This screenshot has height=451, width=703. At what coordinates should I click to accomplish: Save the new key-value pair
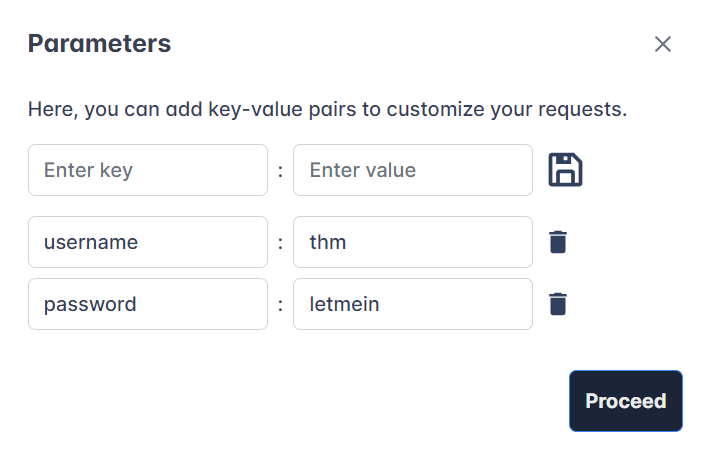pyautogui.click(x=565, y=170)
